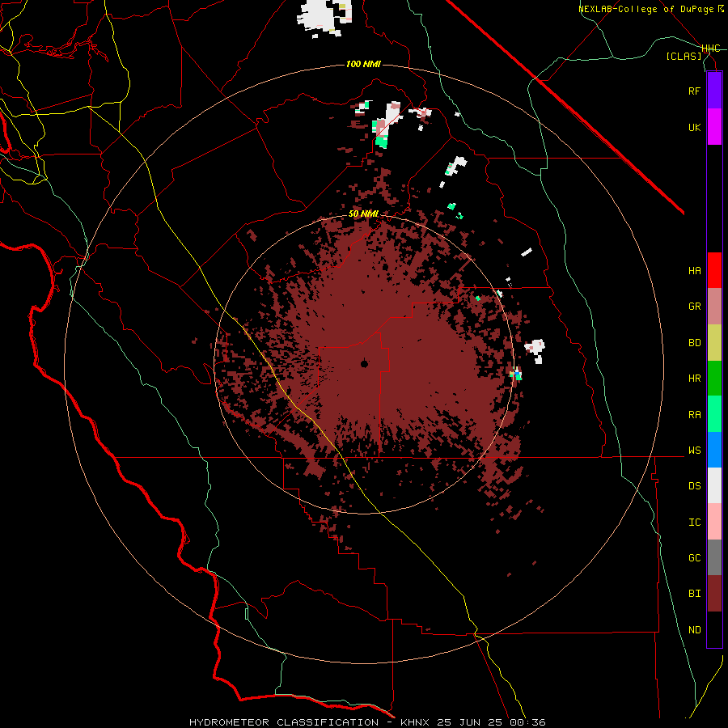Image resolution: width=728 pixels, height=728 pixels.
Task: Click the [CLAS] unit label
Action: pyautogui.click(x=684, y=56)
